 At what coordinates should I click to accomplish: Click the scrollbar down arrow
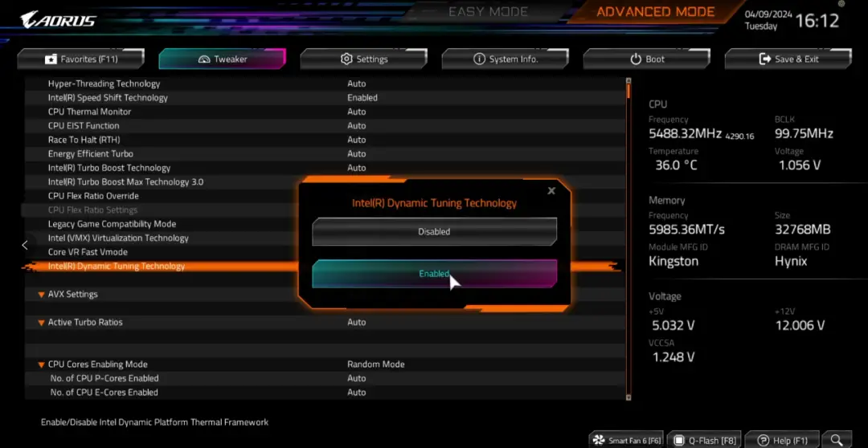click(x=628, y=397)
